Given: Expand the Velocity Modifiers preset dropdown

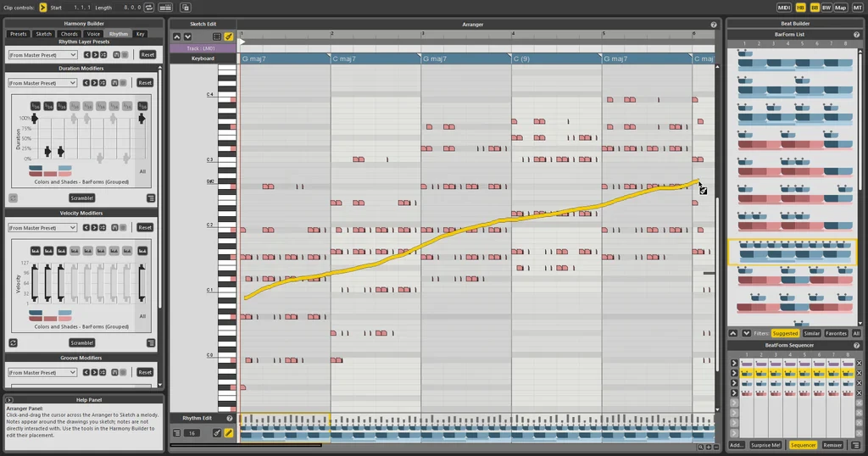Looking at the screenshot, I should [42, 227].
